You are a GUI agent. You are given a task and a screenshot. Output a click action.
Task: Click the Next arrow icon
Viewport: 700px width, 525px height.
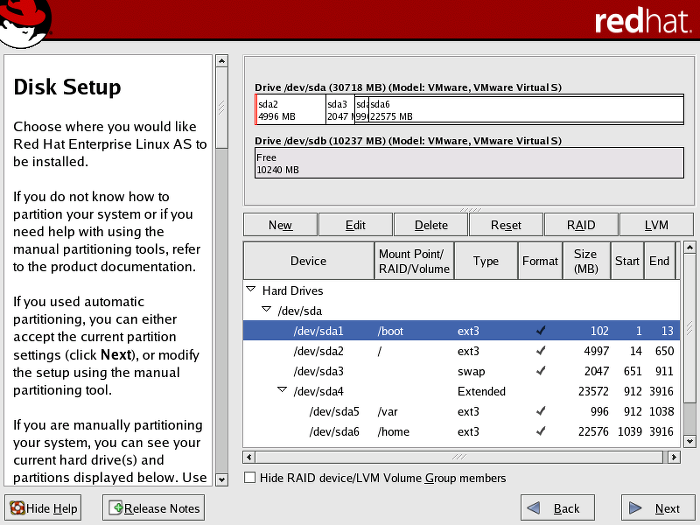click(635, 508)
